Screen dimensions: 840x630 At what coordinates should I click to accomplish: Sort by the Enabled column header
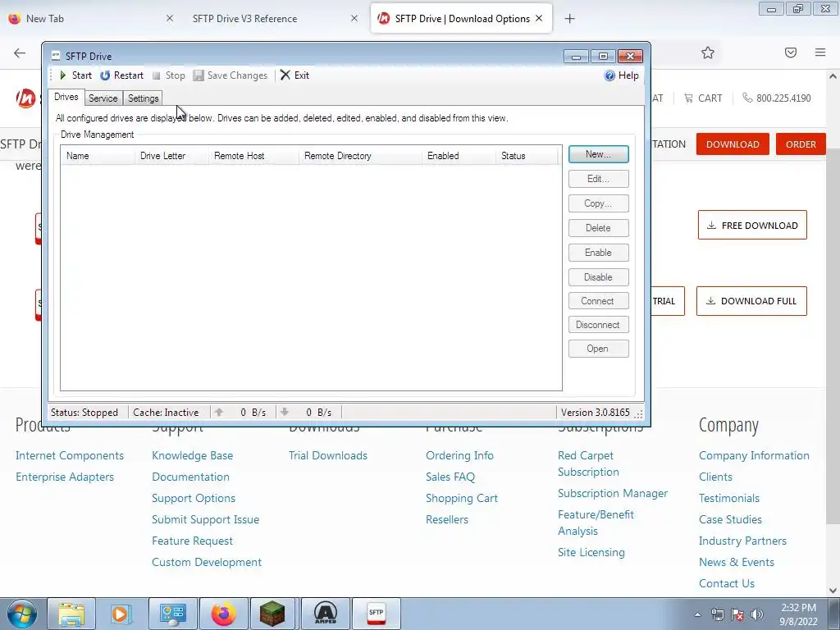point(459,156)
